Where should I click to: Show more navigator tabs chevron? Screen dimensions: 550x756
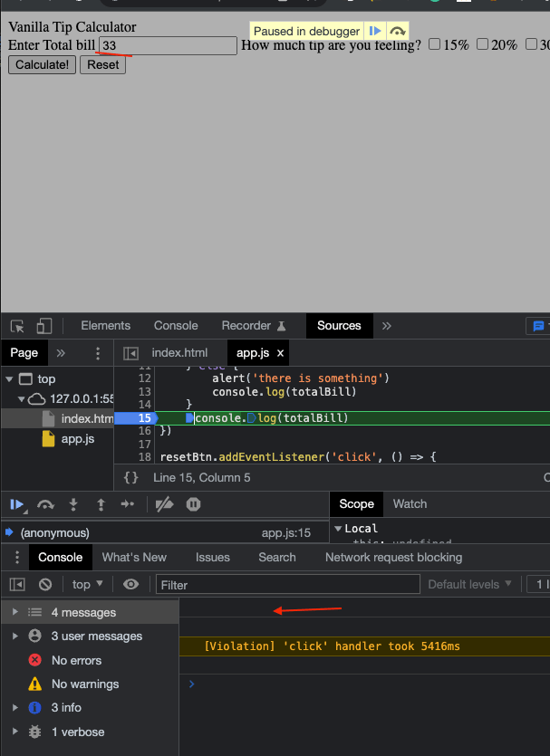coord(61,353)
